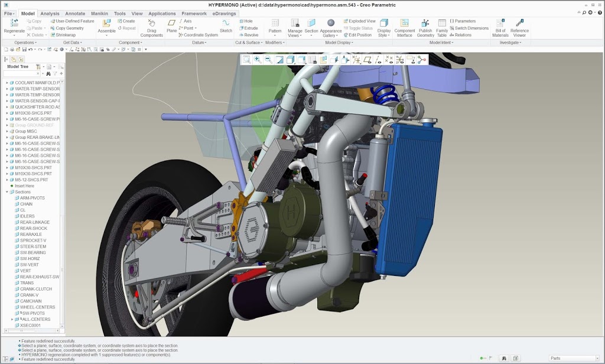The image size is (605, 364).
Task: Open the Reference Viewer
Action: 519,24
